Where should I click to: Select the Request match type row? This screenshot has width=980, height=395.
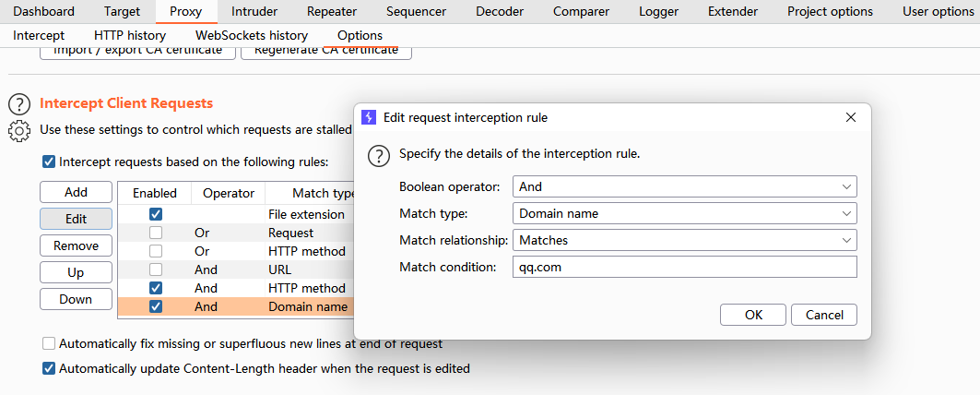236,233
